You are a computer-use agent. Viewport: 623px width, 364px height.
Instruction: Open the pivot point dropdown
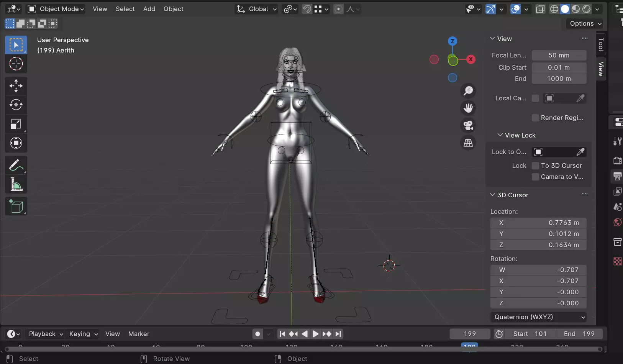[290, 9]
